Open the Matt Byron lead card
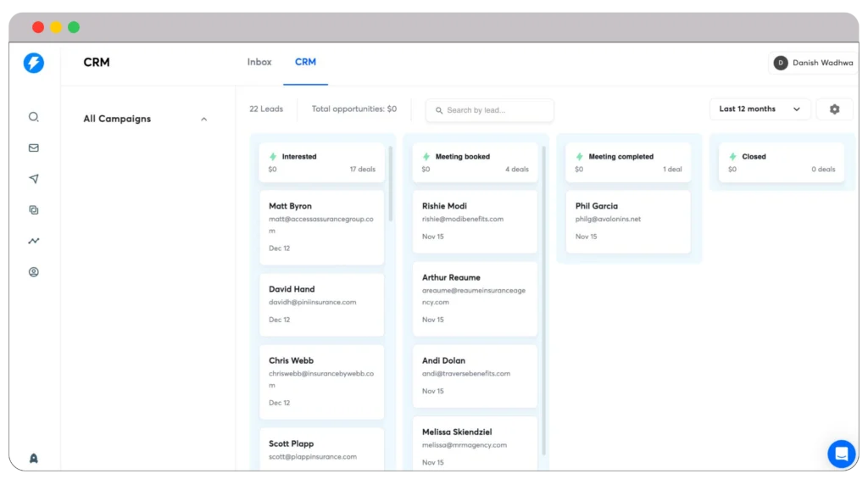868x485 pixels. click(x=321, y=227)
